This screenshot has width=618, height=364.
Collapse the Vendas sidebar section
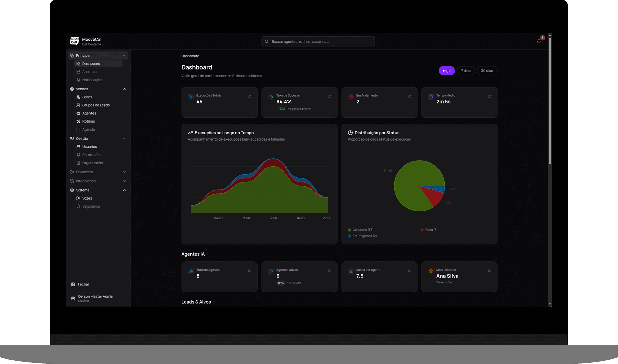click(x=124, y=89)
